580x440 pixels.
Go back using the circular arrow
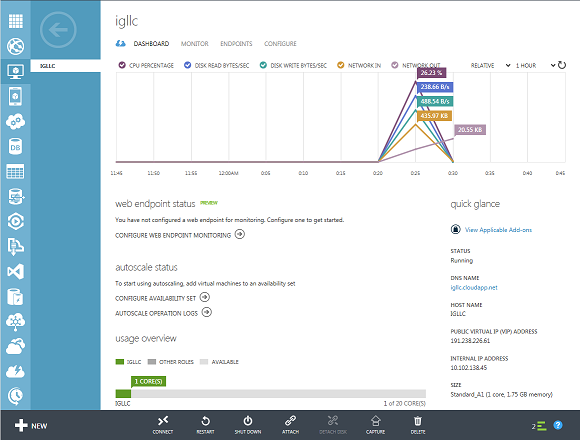click(x=58, y=30)
